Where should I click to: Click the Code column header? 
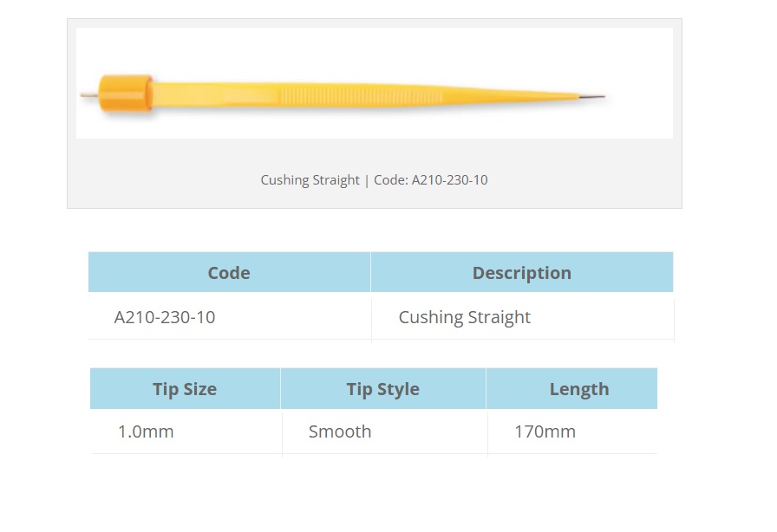point(229,273)
